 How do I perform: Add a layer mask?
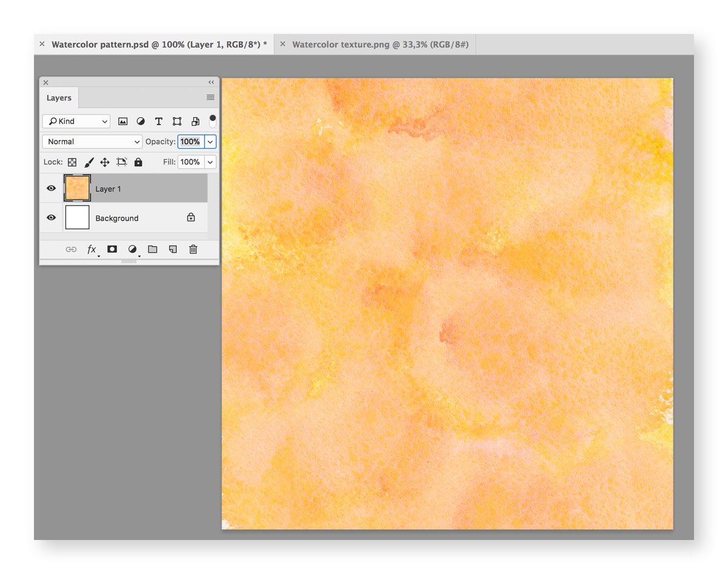[112, 249]
